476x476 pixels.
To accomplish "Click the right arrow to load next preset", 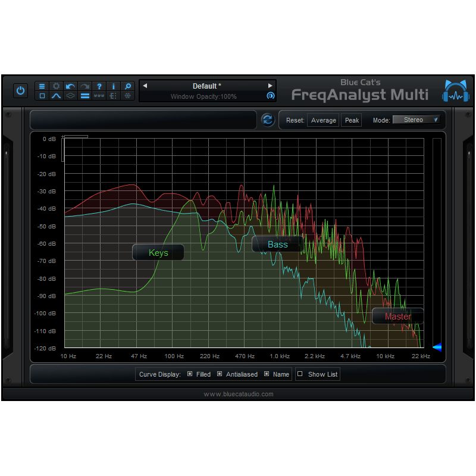I will pyautogui.click(x=271, y=85).
